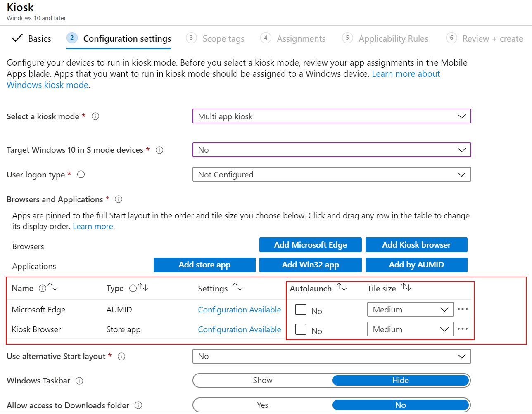Enable Autolaunch for Microsoft Edge

(x=301, y=309)
